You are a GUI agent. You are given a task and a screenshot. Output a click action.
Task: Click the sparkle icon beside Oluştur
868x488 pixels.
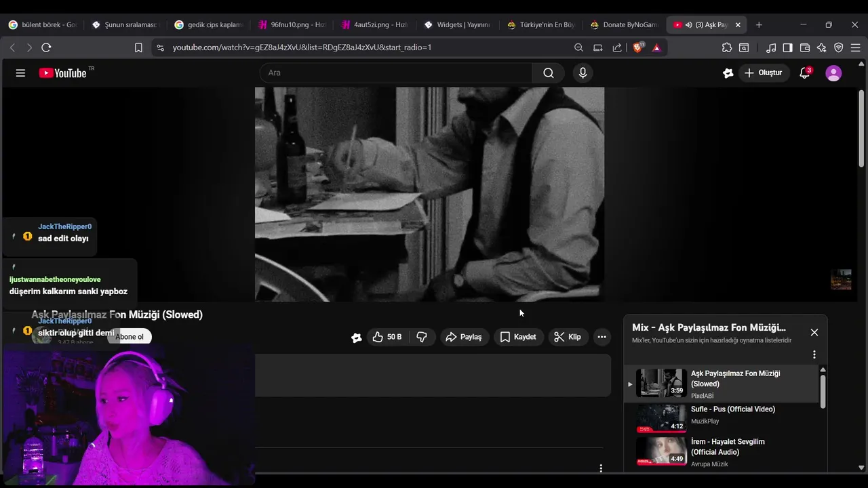[x=728, y=73]
